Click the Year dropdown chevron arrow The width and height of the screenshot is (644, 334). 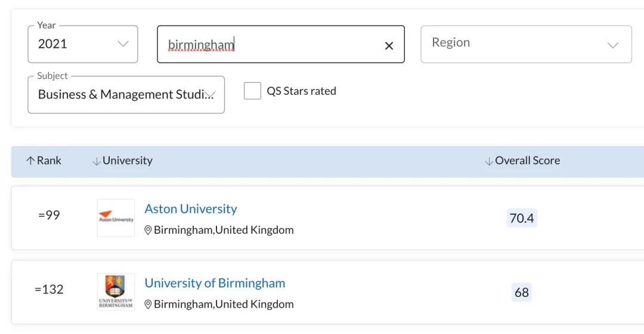(x=123, y=44)
